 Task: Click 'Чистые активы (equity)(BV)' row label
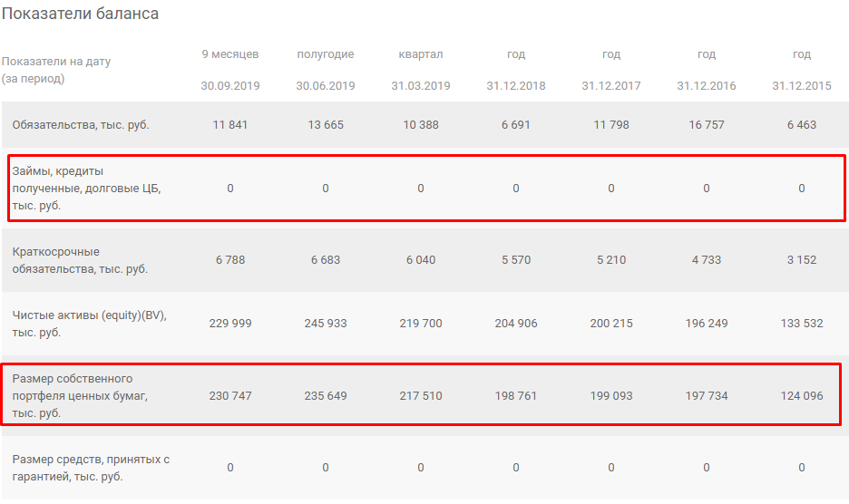89,324
